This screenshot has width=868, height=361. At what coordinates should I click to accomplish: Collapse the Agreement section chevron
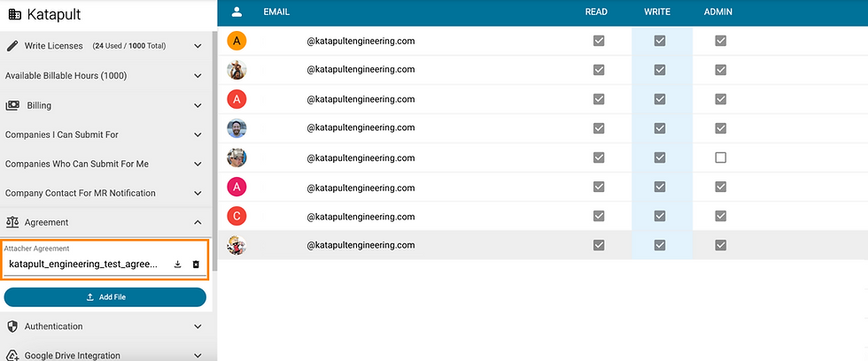pos(198,222)
